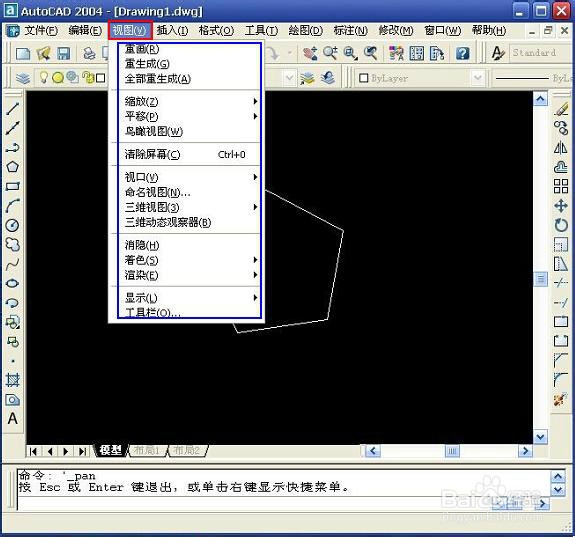The image size is (575, 537).
Task: Click the Zoom Previous icon
Action: pyautogui.click(x=371, y=54)
